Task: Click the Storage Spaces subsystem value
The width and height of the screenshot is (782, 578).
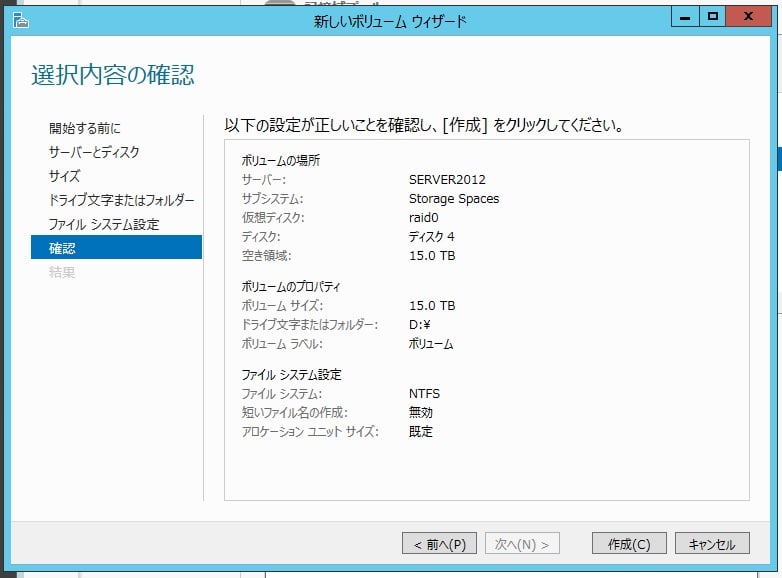Action: (x=454, y=198)
